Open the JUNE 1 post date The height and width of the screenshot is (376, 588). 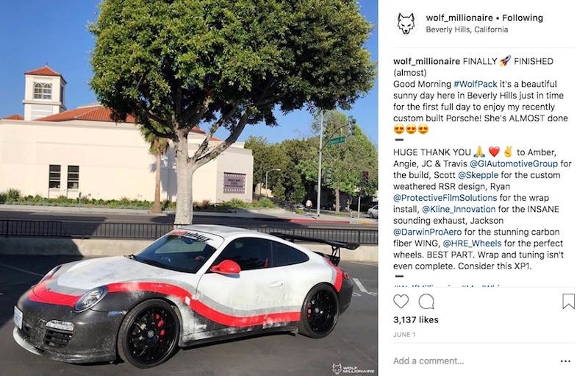point(404,334)
